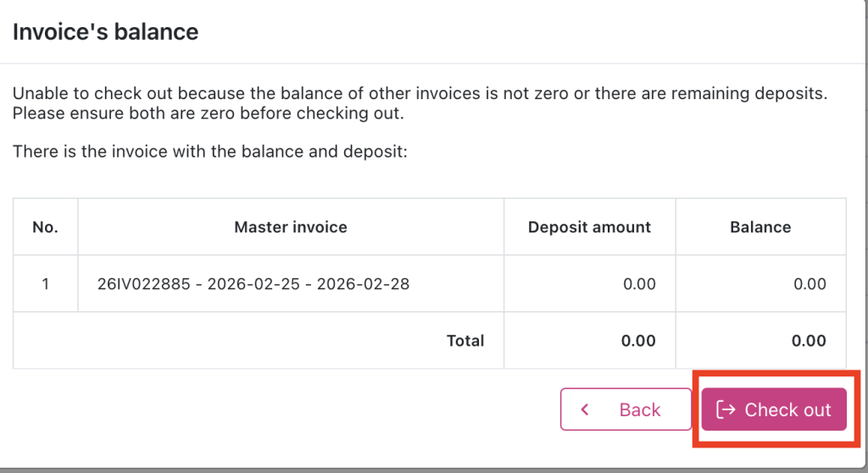Screen dimensions: 868x473
Task: Click the "Deposit amount" column header
Action: point(589,227)
